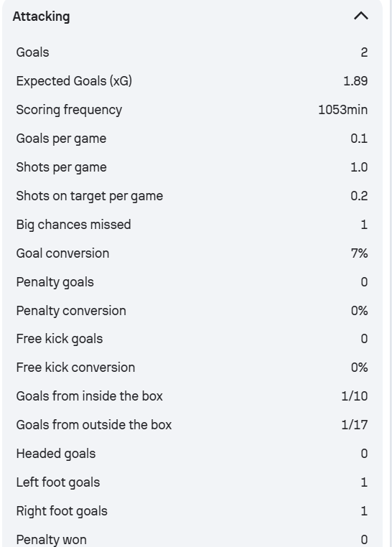Click the Scoring frequency row
This screenshot has height=547, width=392.
[192, 110]
